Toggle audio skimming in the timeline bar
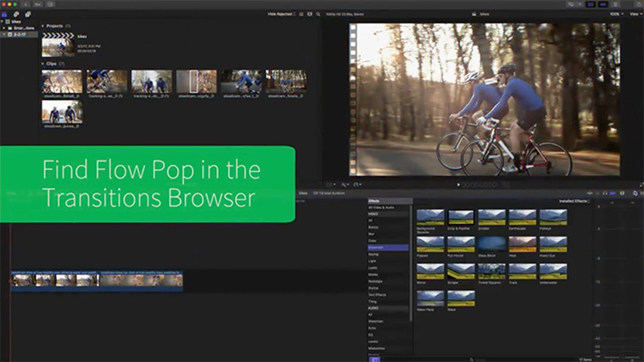Viewport: 644px width, 362px height. 597,193
